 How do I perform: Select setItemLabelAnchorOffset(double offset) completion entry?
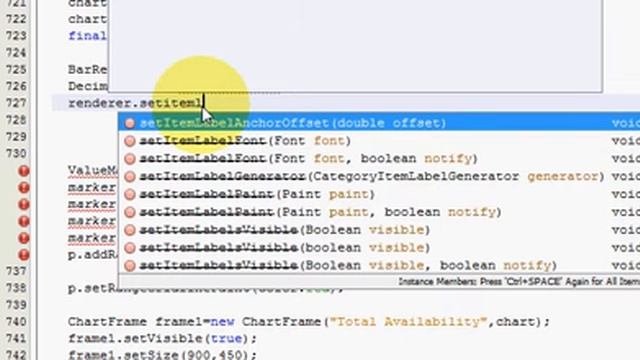380,123
